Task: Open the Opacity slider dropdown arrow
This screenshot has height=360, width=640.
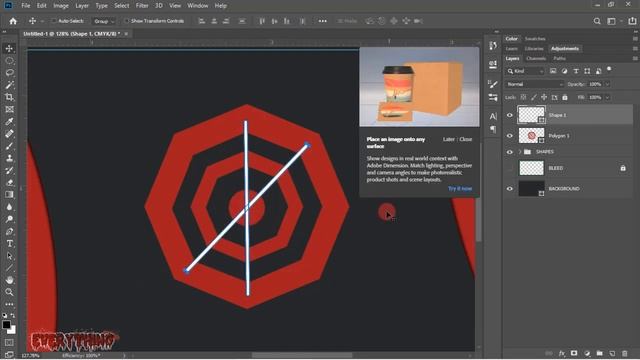Action: [607, 84]
